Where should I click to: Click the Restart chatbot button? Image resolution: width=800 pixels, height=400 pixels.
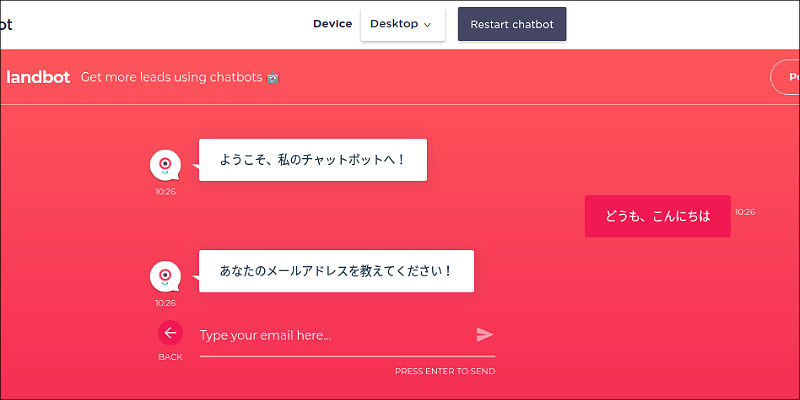pos(512,24)
